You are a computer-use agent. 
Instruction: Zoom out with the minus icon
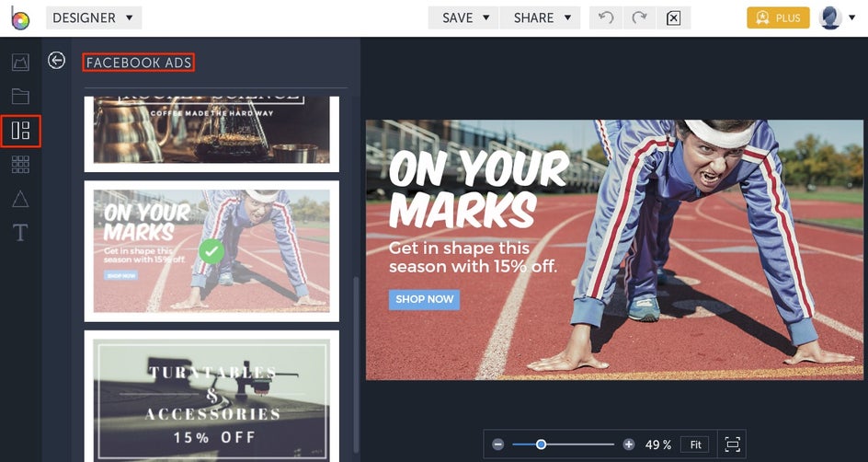coord(498,445)
